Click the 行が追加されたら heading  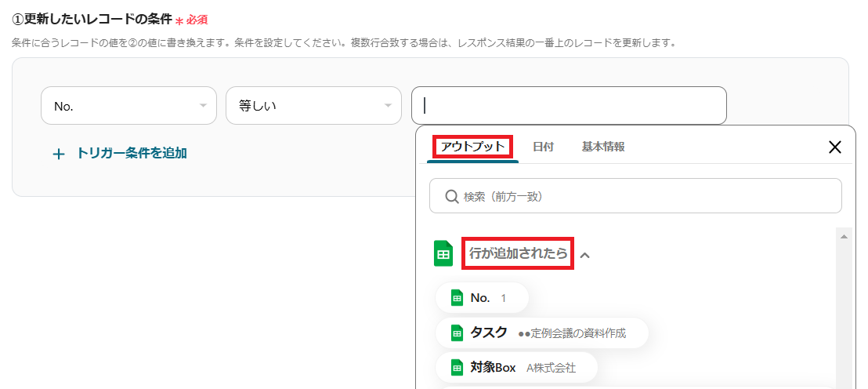tap(518, 254)
